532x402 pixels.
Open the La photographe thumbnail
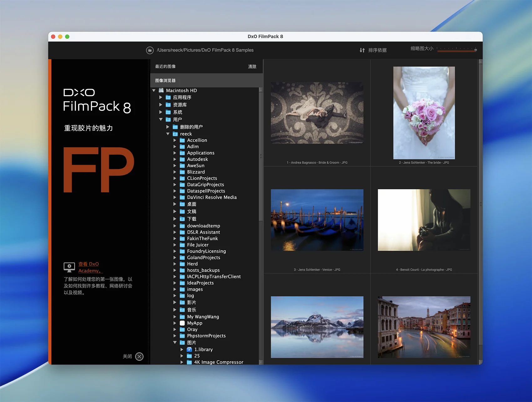coord(424,220)
